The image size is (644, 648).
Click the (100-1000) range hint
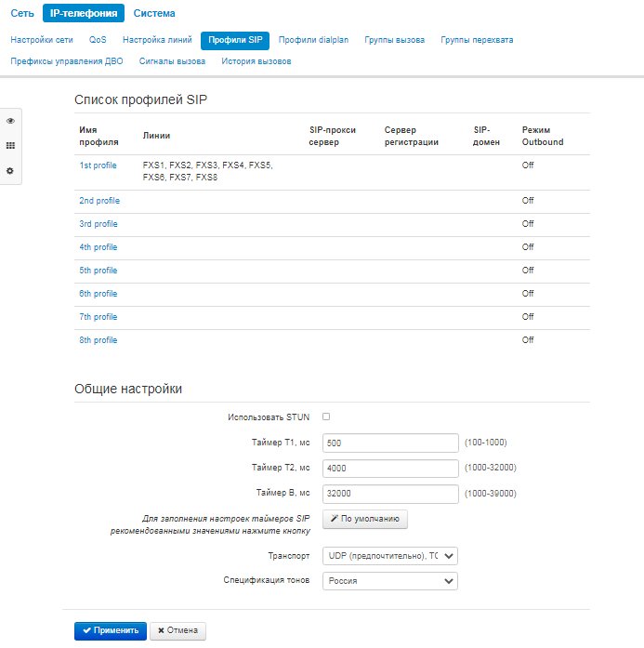tap(485, 443)
